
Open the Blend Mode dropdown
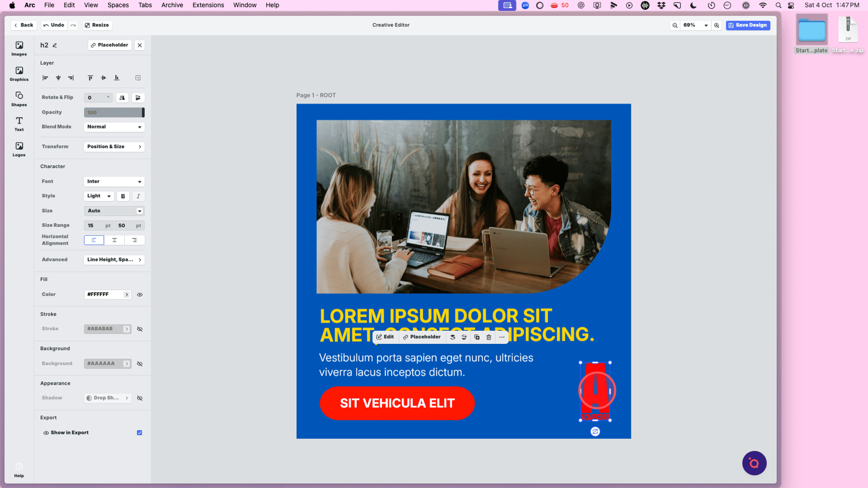114,127
